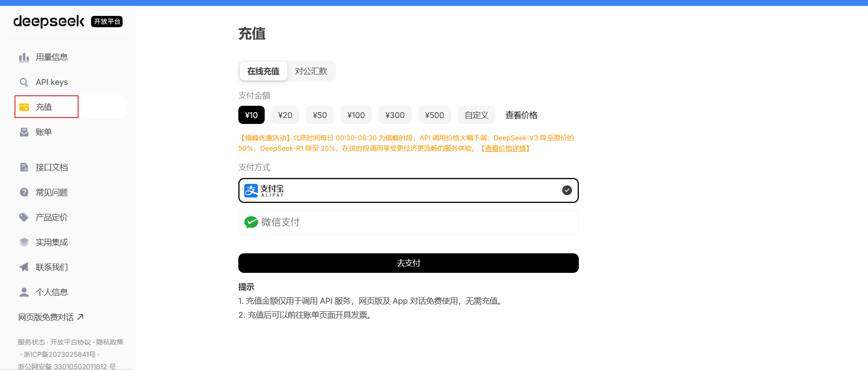The image size is (868, 370).
Task: Click the bar chart icon beside 用量信息
Action: 24,57
